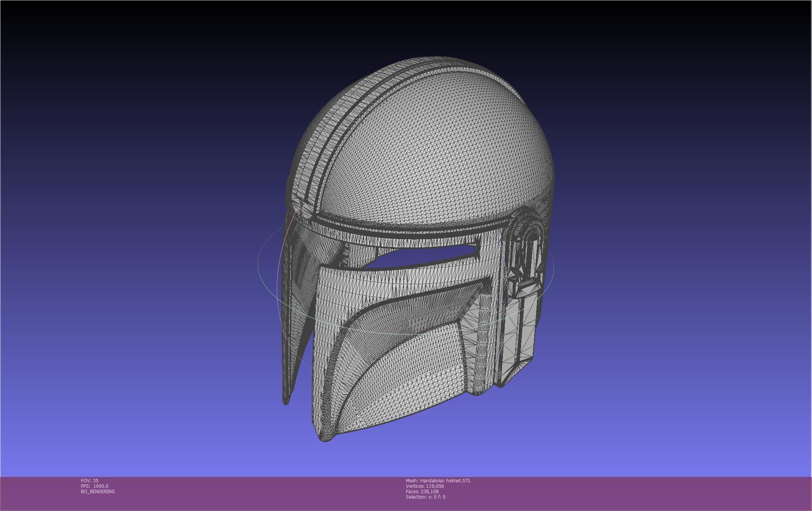Click the 'BO_RENDERING' label
The height and width of the screenshot is (511, 812).
pos(98,491)
